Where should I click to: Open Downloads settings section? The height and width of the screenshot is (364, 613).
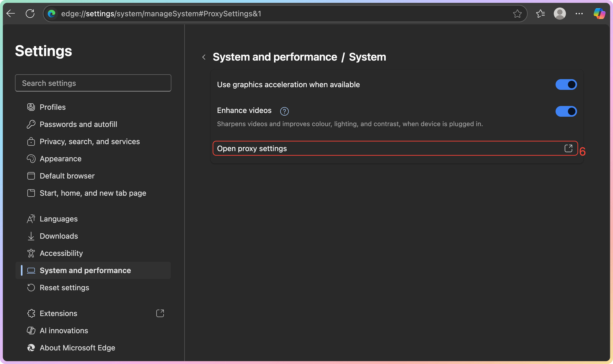(x=59, y=236)
